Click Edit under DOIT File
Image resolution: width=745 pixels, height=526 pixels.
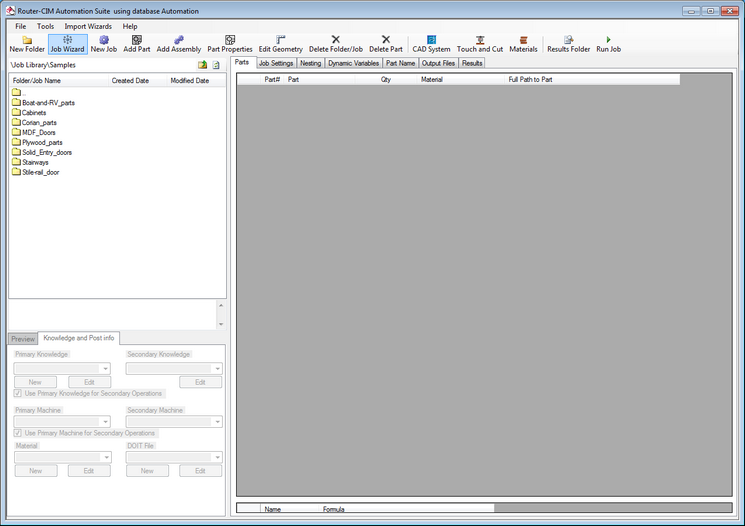(x=201, y=471)
